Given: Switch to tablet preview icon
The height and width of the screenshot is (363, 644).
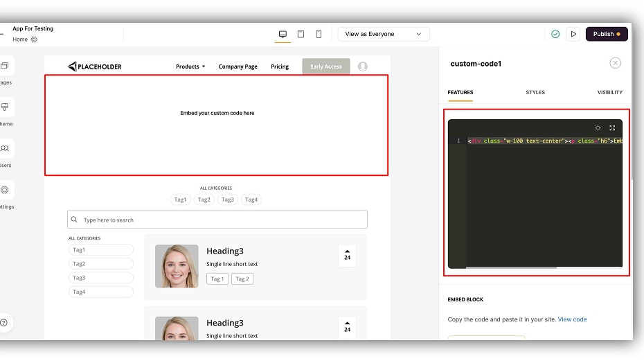Looking at the screenshot, I should (x=301, y=34).
